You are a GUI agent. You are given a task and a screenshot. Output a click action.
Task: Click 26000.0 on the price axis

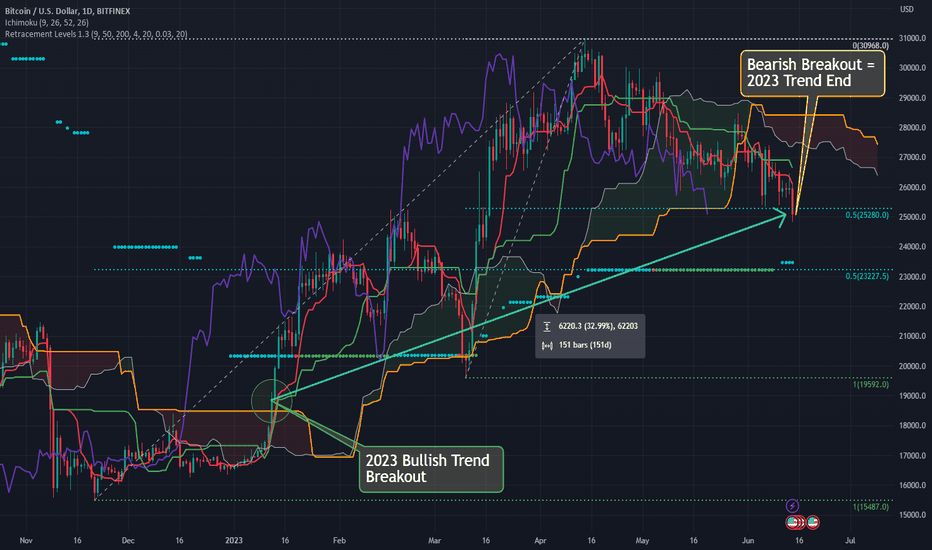pyautogui.click(x=912, y=187)
